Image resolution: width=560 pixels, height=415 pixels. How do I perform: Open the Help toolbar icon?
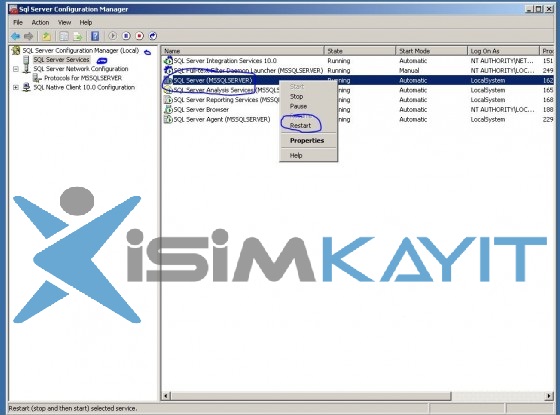tap(95, 36)
